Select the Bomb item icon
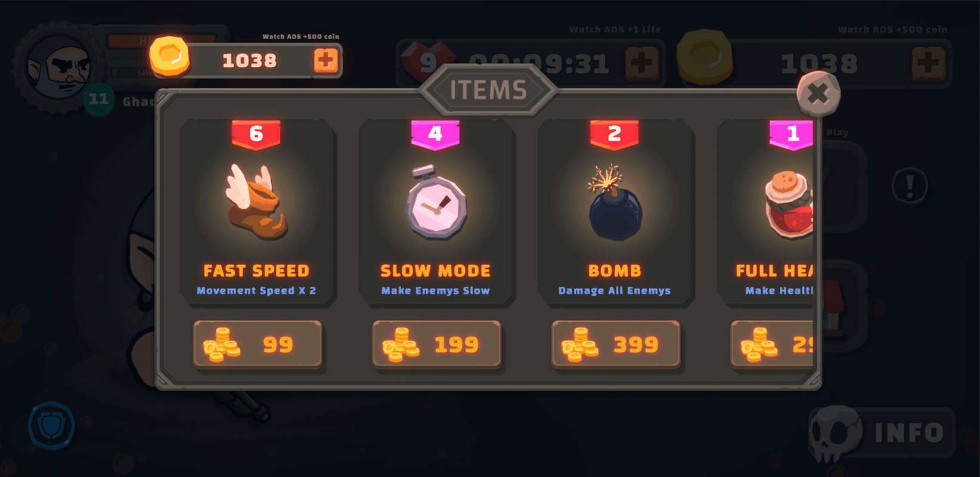The image size is (980, 477). tap(615, 203)
